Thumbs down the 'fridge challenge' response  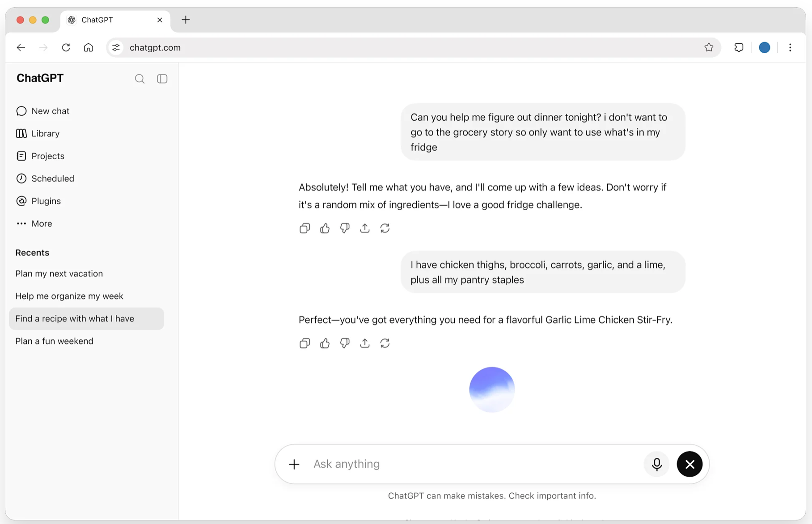[345, 228]
